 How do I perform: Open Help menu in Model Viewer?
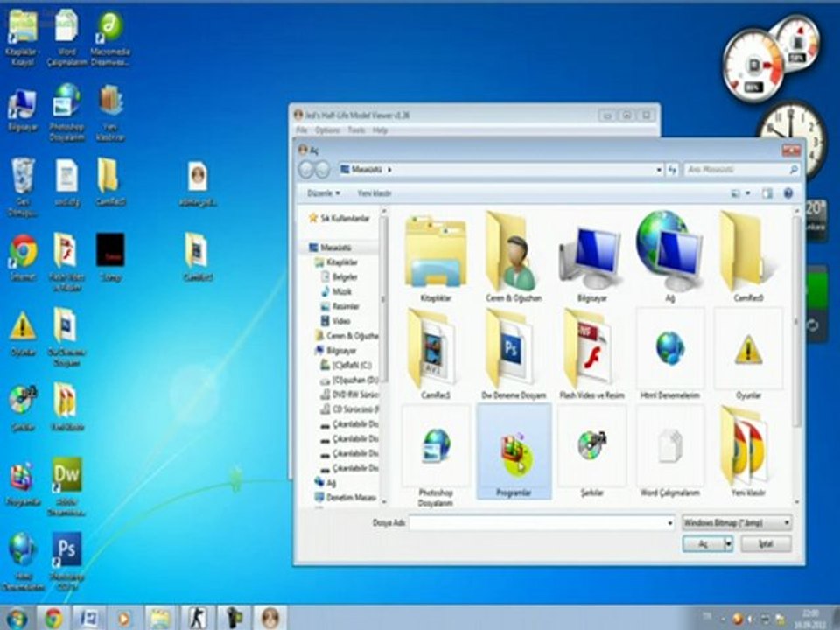coord(379,130)
